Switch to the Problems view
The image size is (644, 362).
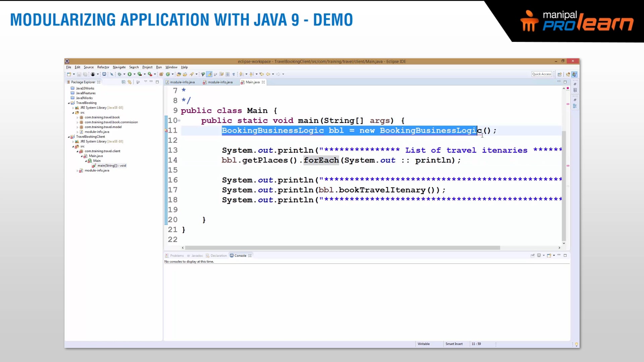click(176, 255)
